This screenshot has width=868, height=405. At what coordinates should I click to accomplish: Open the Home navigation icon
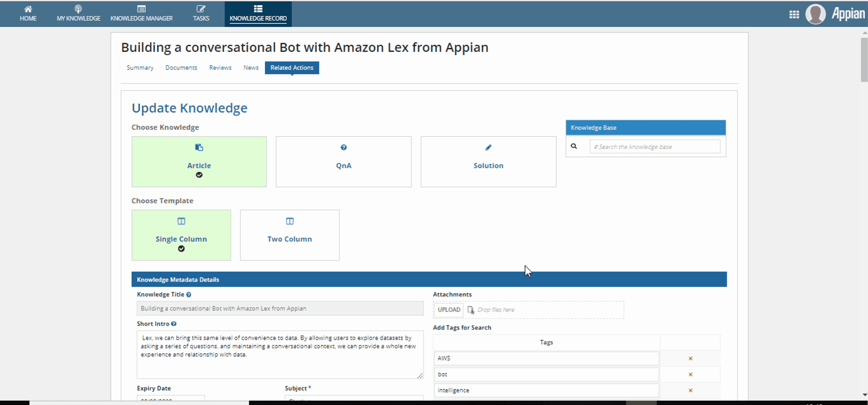pyautogui.click(x=28, y=9)
